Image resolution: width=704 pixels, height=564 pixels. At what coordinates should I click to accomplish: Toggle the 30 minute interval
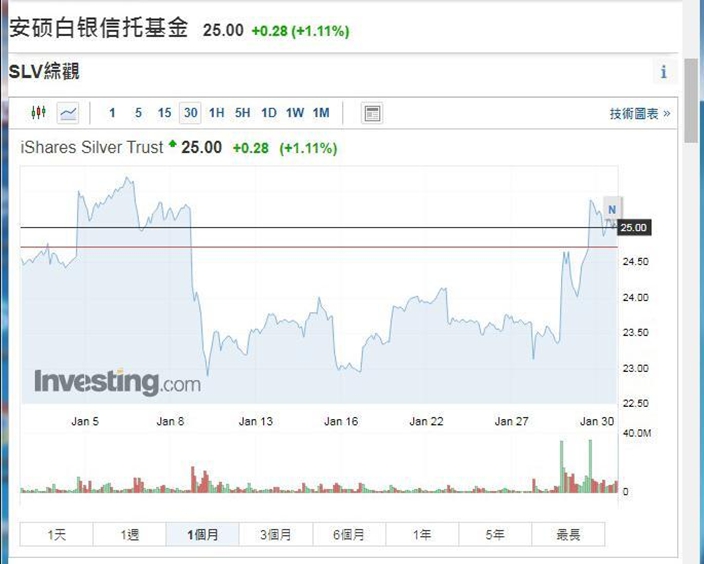click(190, 113)
